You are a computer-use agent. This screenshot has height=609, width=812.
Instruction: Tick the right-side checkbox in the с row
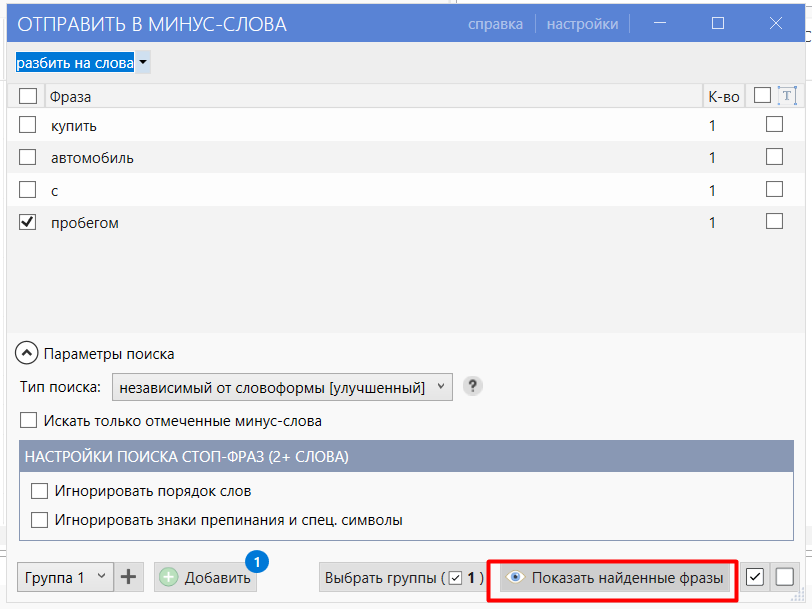(x=774, y=189)
